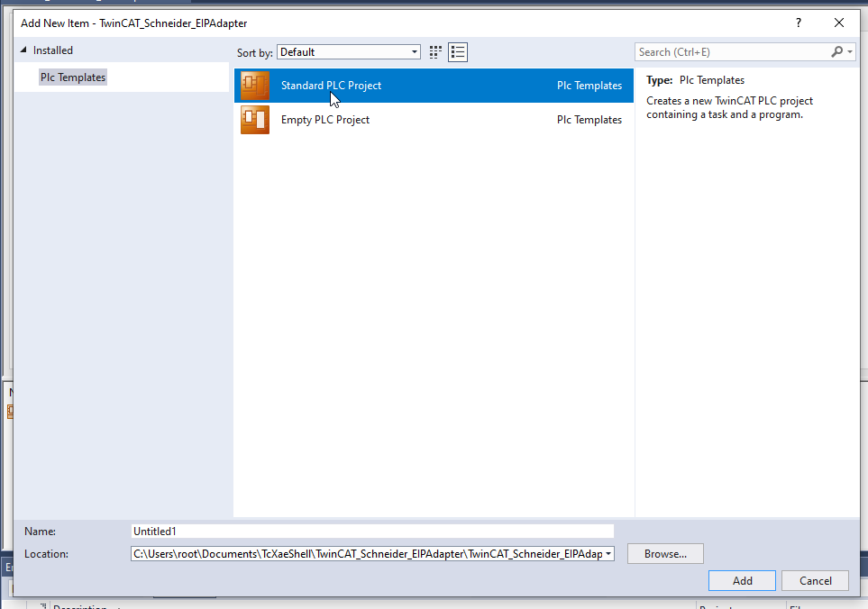Switch to small icons grid view

pos(435,52)
